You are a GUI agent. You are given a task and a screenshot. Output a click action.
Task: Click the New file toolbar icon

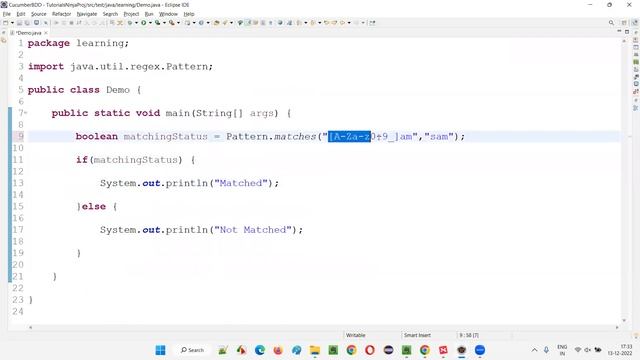pyautogui.click(x=6, y=23)
